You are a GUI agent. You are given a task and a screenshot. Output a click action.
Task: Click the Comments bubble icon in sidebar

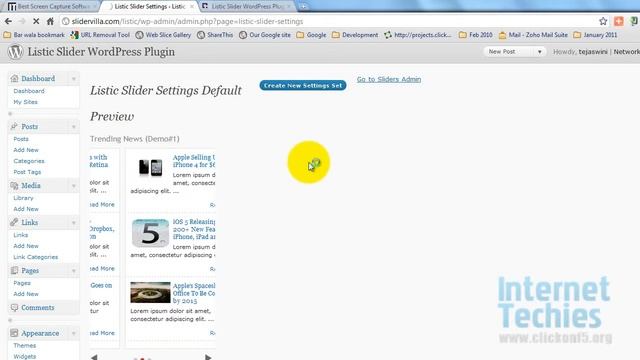coord(14,308)
